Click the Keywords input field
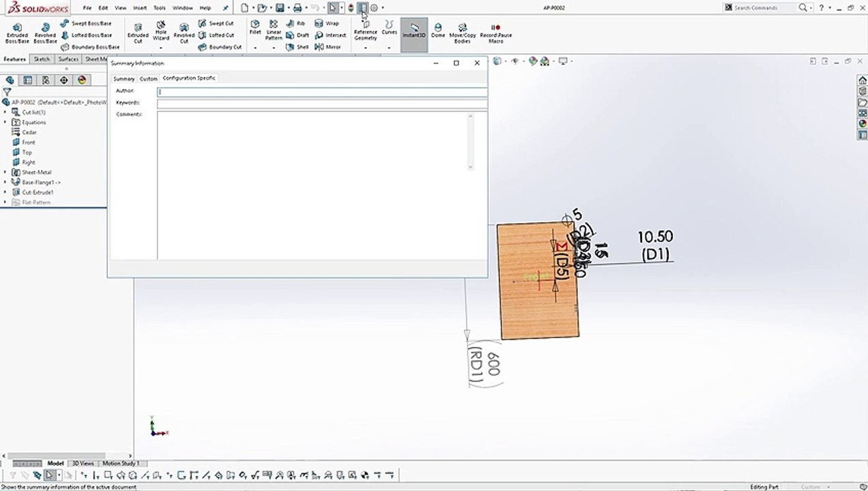This screenshot has width=868, height=491. pyautogui.click(x=322, y=104)
